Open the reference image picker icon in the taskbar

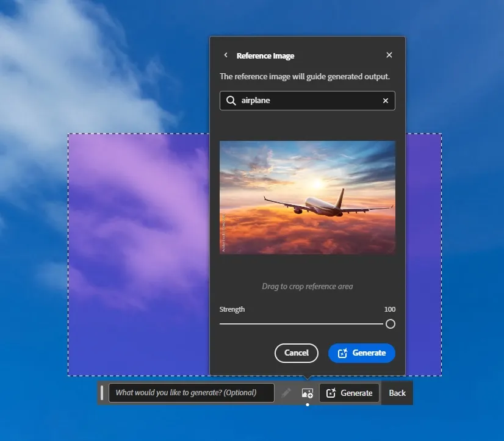point(308,393)
